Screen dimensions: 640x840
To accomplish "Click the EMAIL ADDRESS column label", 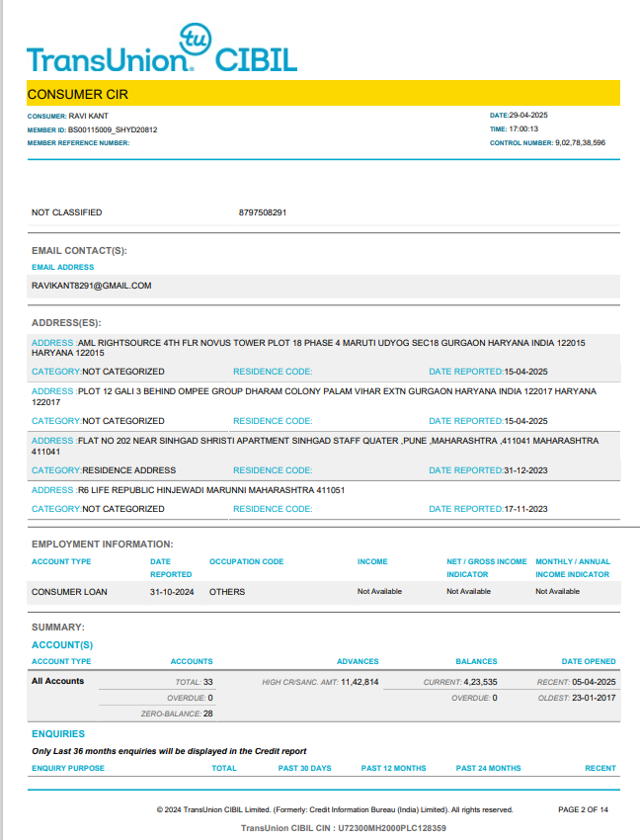I will [62, 268].
